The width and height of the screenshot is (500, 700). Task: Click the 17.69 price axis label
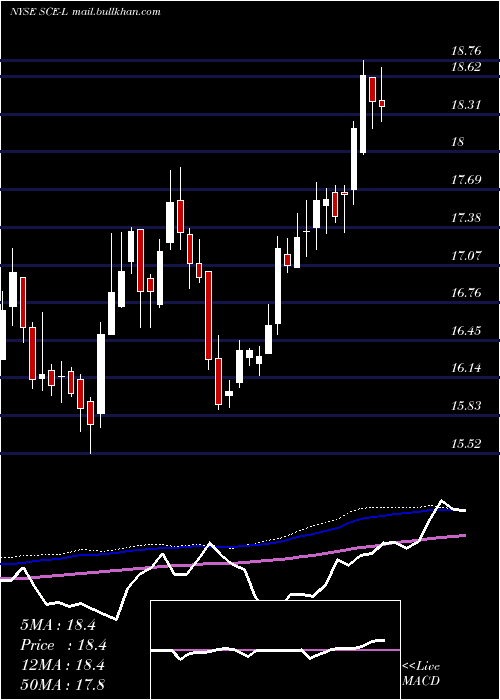coord(467,180)
